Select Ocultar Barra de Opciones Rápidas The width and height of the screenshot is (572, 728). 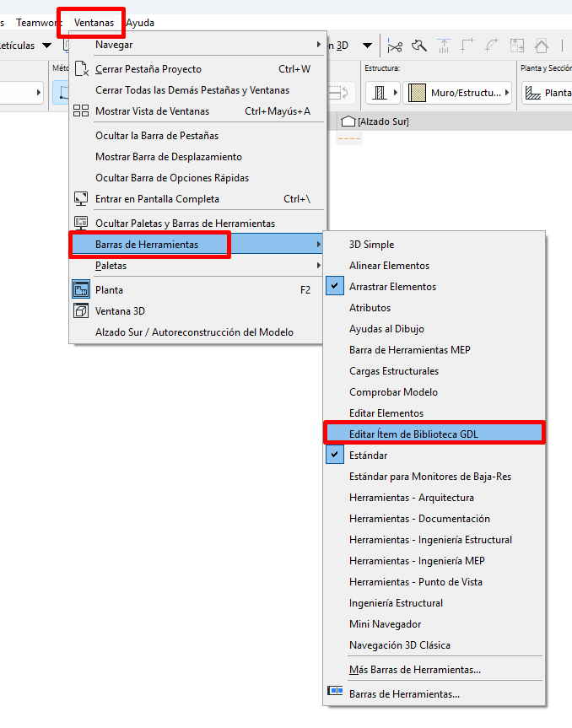(x=196, y=178)
